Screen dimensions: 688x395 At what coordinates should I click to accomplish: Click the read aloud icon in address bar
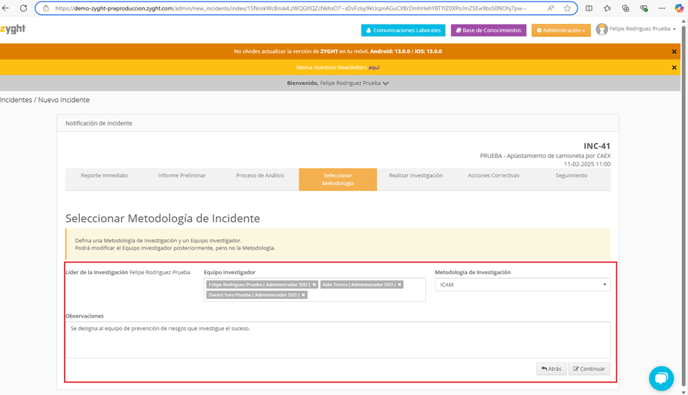pos(550,8)
